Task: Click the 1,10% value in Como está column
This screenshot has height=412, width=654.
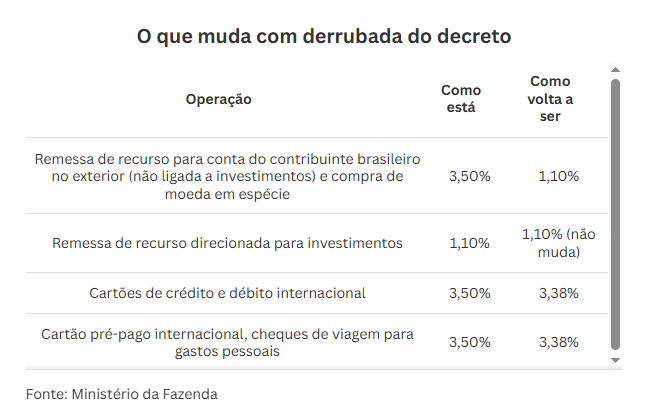Action: coord(469,243)
